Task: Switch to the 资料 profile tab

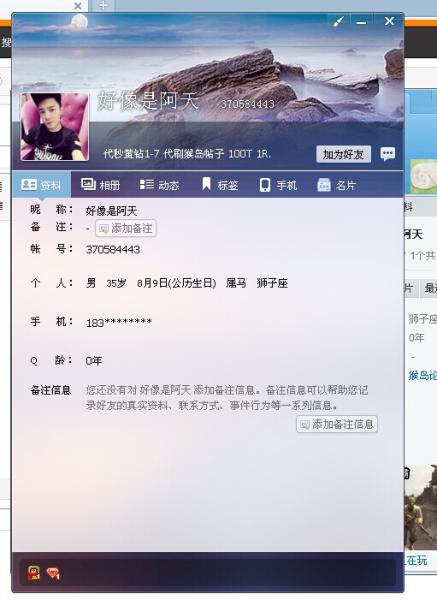Action: click(41, 185)
